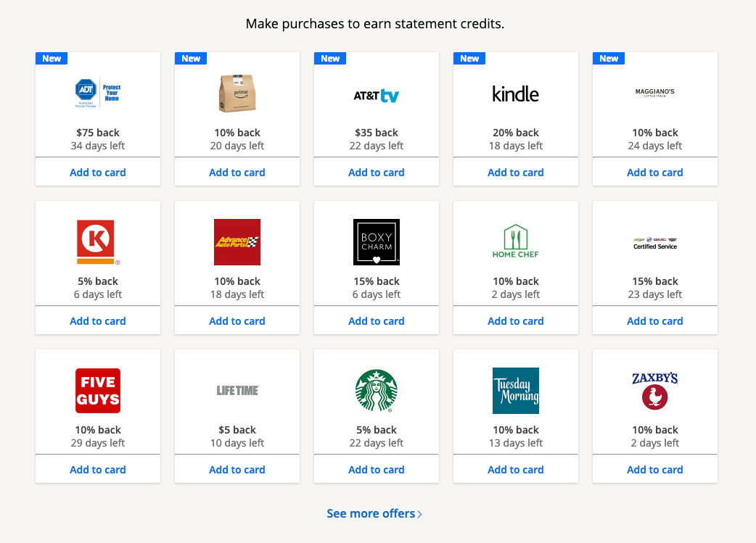
Task: Click the Tuesday Morning logo
Action: (516, 391)
